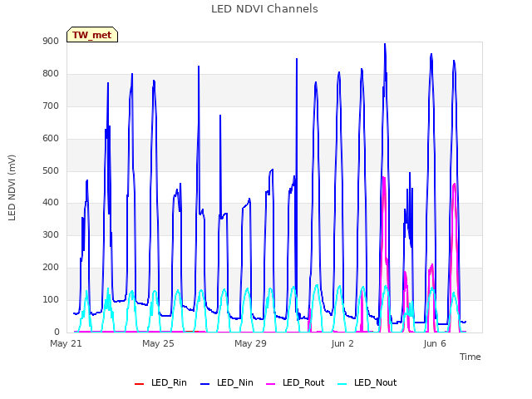Screen dimensions: 532x399
Task: Click the May 21 x-axis tick label
Action: (x=66, y=343)
